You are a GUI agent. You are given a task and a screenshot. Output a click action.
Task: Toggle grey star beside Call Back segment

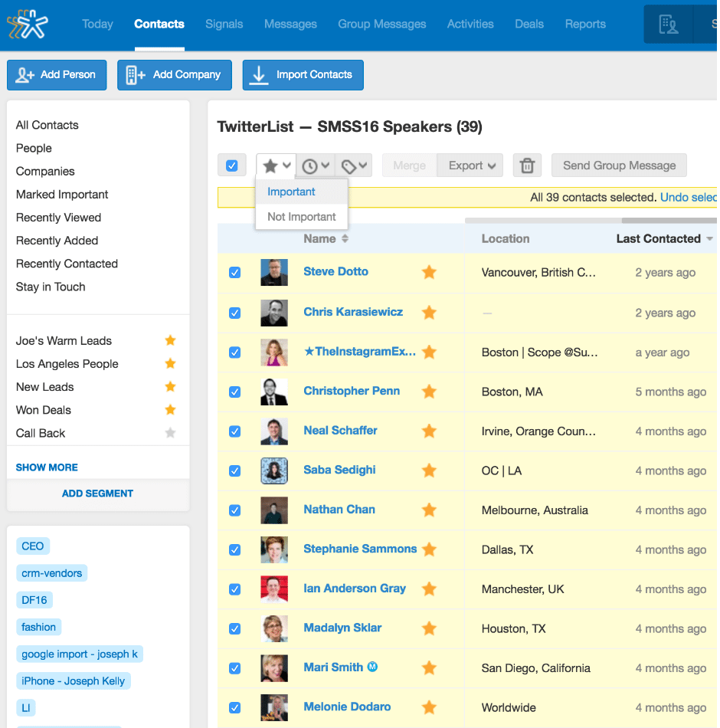click(x=170, y=433)
